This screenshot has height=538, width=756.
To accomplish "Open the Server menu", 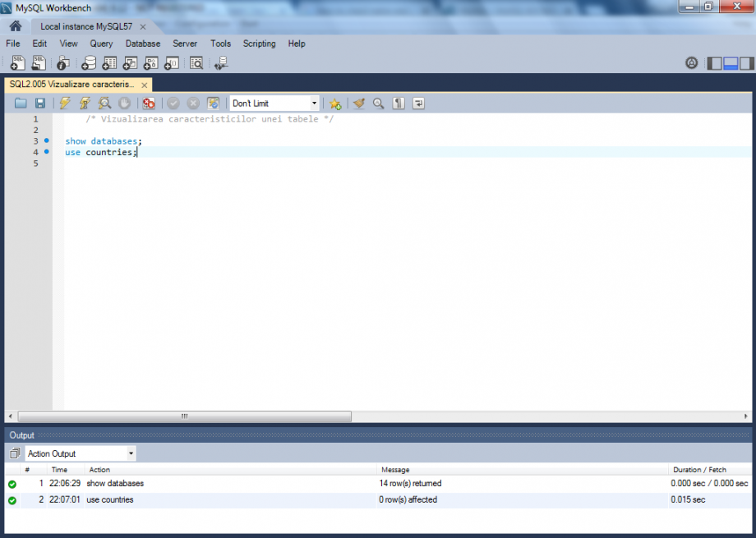I will 185,44.
